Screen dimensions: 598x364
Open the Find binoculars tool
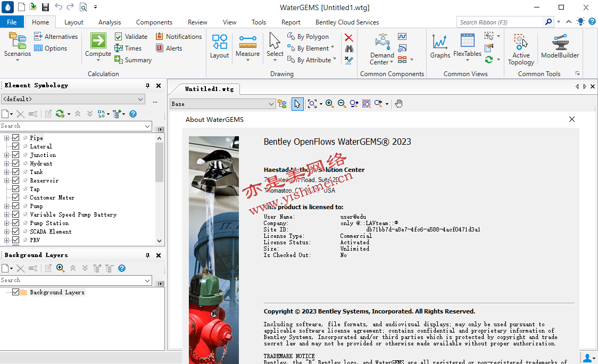point(349,48)
